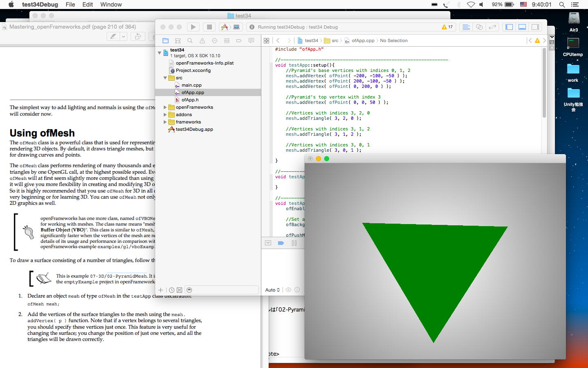
Task: Click the Run (play) button in Xcode
Action: (193, 27)
